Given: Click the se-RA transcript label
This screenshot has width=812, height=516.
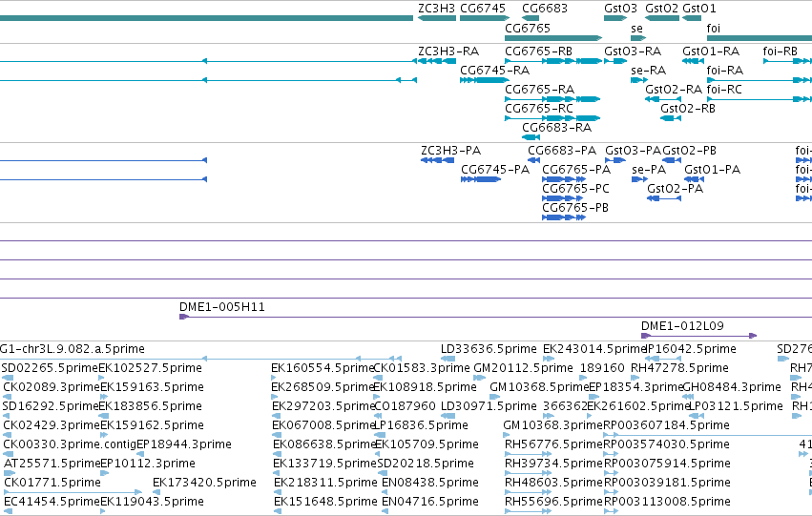Looking at the screenshot, I should click(648, 71).
